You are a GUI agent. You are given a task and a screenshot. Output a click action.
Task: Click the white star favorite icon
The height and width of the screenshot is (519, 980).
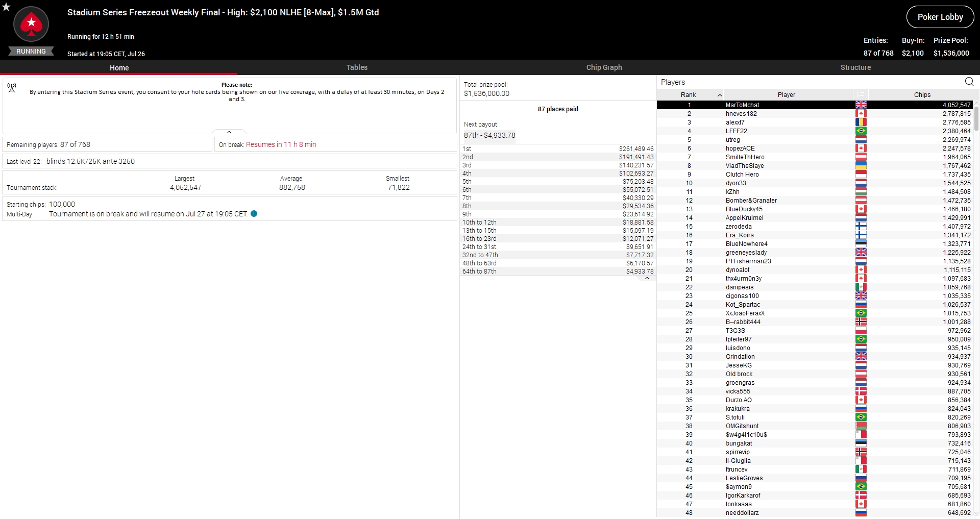(6, 7)
